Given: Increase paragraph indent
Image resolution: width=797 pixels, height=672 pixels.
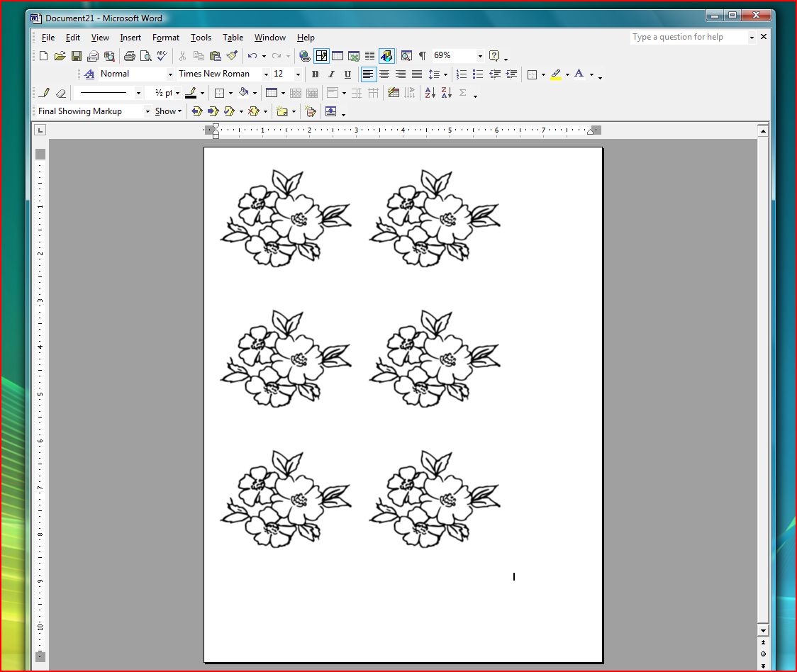Looking at the screenshot, I should click(x=511, y=74).
